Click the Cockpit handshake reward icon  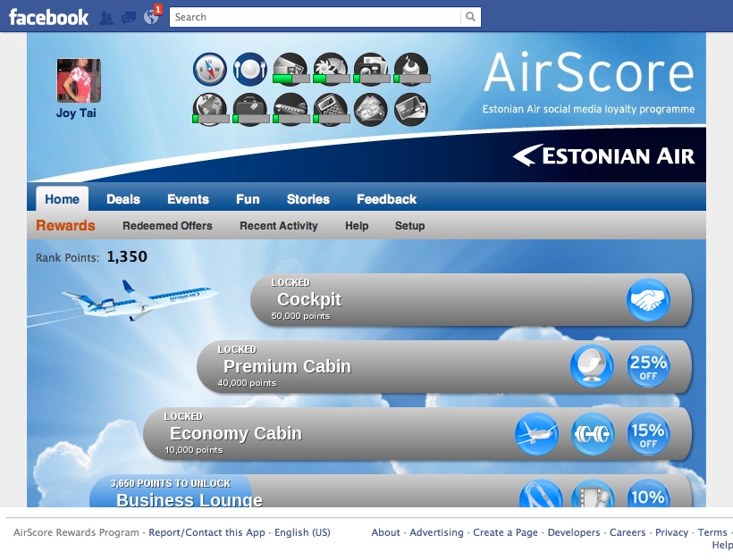(648, 300)
